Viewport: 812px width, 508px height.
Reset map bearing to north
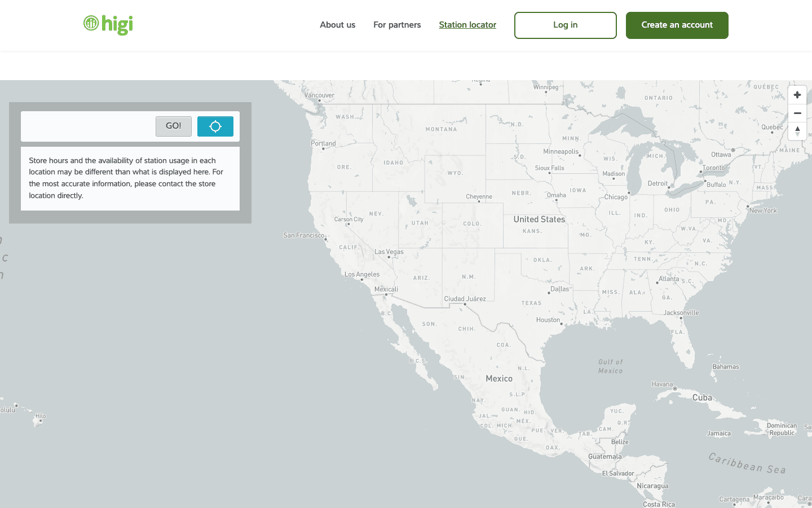pos(797,131)
